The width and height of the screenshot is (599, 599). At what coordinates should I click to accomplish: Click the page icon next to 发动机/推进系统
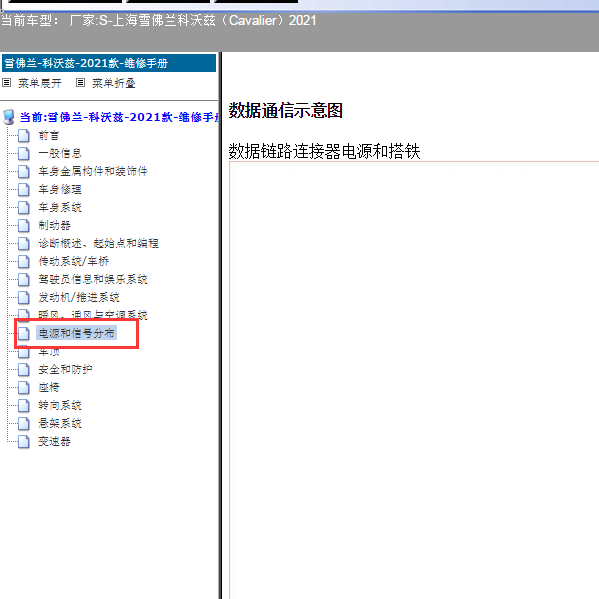pos(24,297)
